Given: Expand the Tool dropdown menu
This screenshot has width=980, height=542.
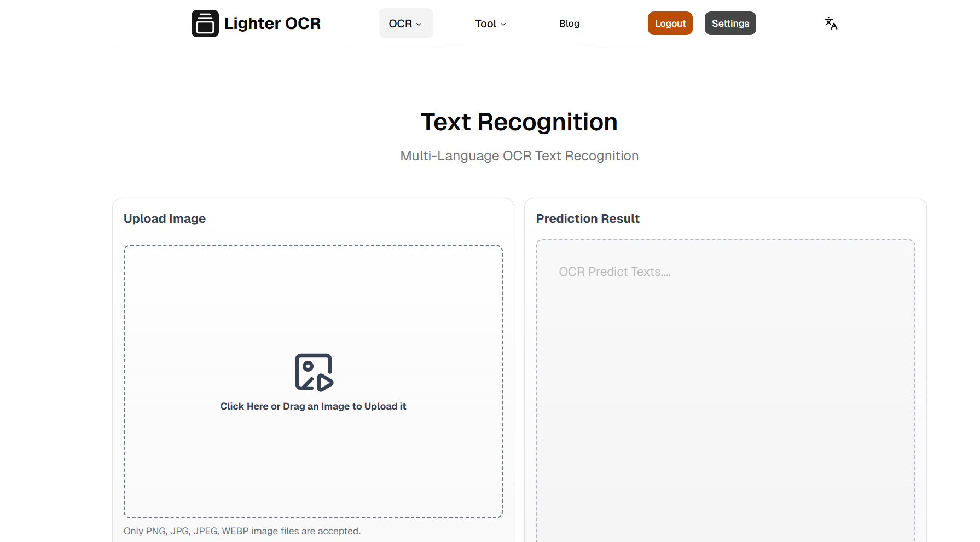Looking at the screenshot, I should (490, 24).
